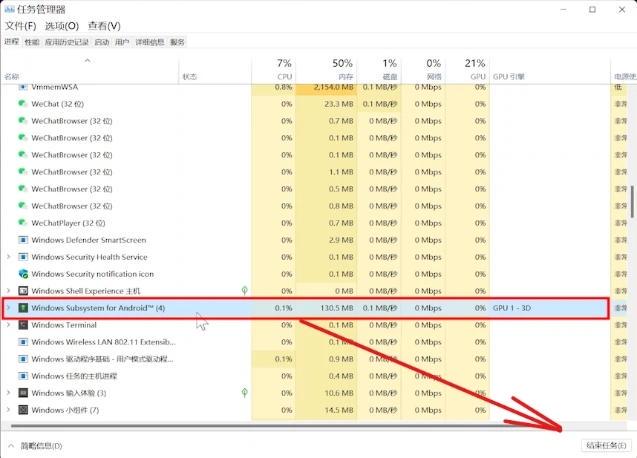This screenshot has height=458, width=637.
Task: Click the 状态 column header
Action: (215, 69)
